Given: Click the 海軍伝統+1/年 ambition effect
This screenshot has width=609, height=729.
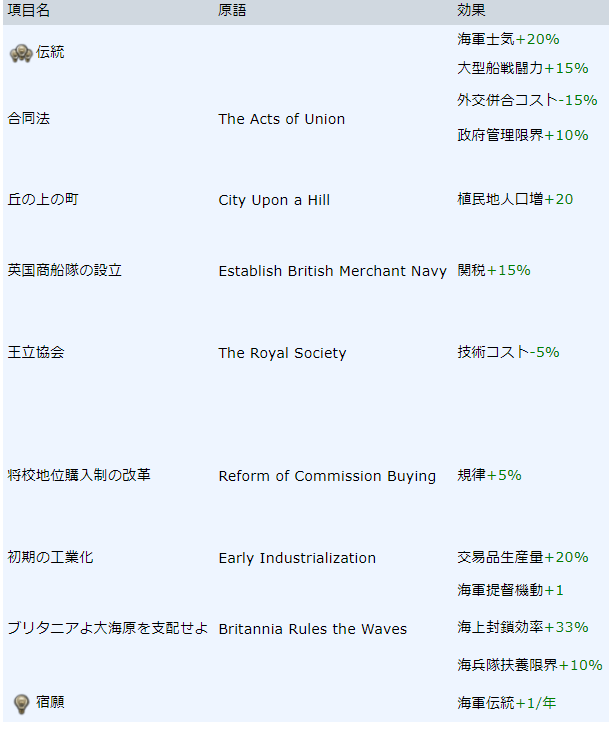Looking at the screenshot, I should 507,702.
